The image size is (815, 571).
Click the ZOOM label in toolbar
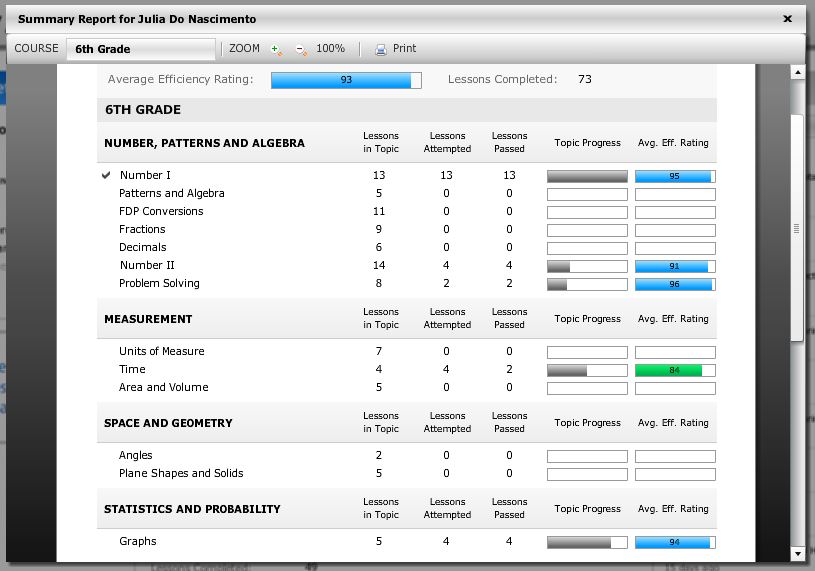244,48
